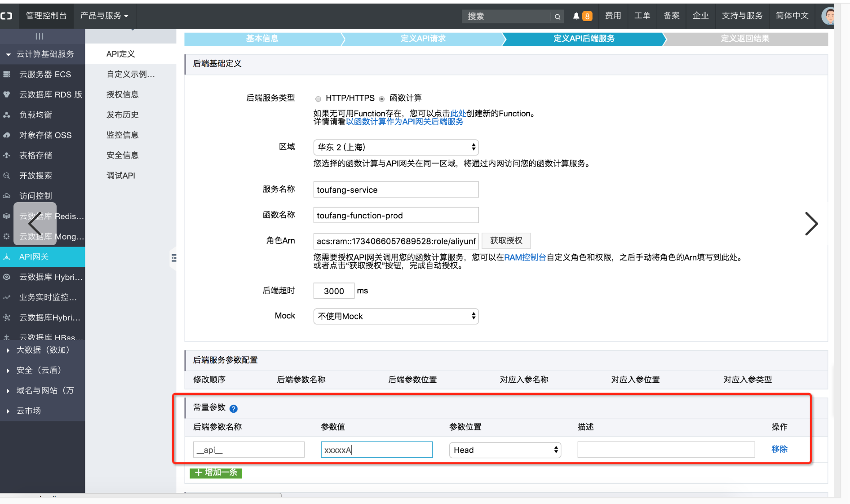Open the 参数位置 Head dropdown

505,450
